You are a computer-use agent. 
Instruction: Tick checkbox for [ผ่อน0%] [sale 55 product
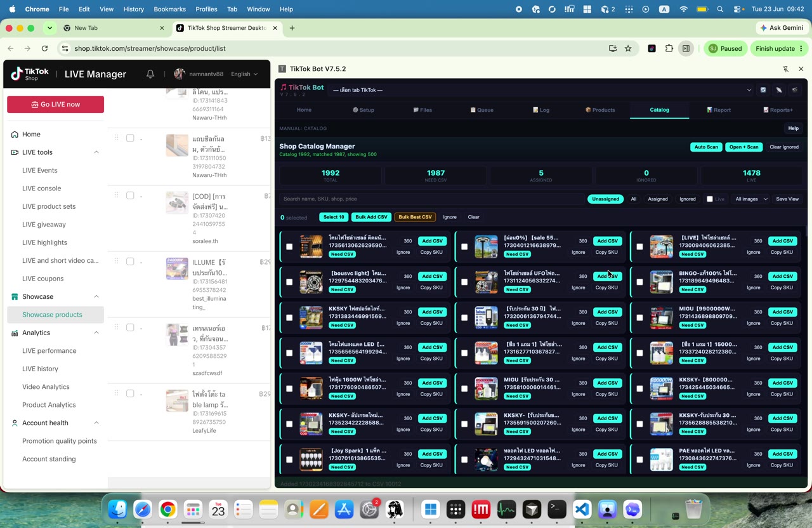point(464,247)
